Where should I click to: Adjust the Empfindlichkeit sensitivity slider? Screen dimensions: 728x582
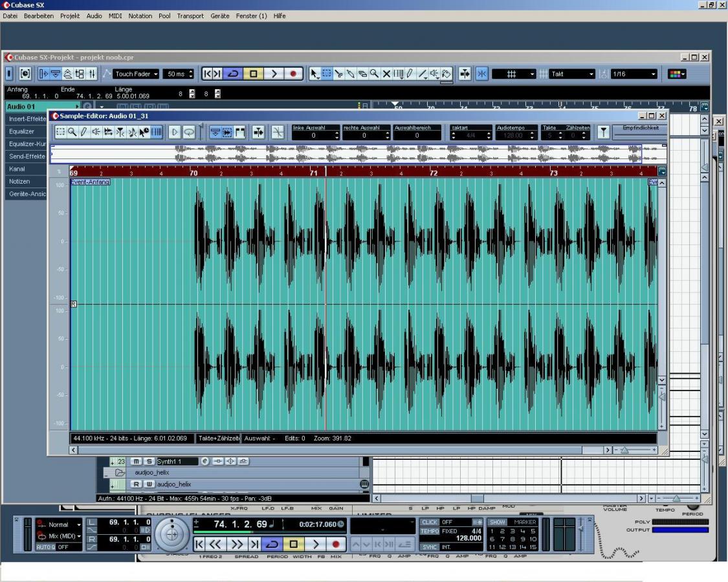640,135
